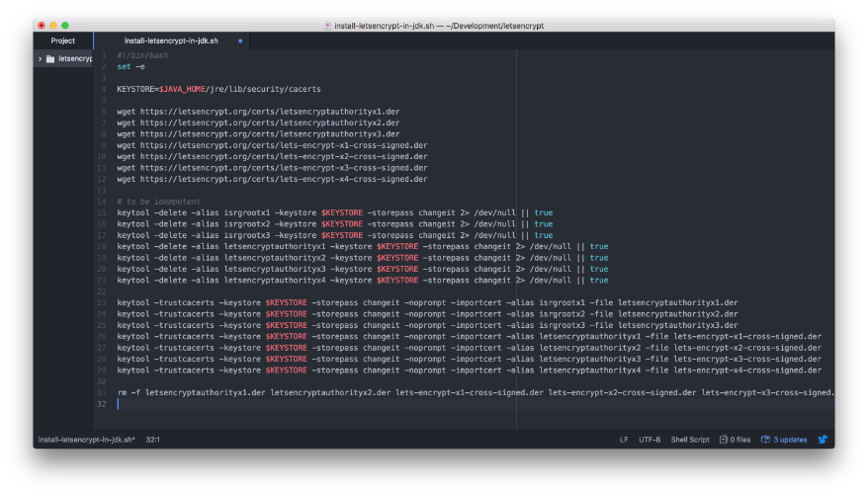
Task: Open the 3 updates link
Action: coord(790,439)
